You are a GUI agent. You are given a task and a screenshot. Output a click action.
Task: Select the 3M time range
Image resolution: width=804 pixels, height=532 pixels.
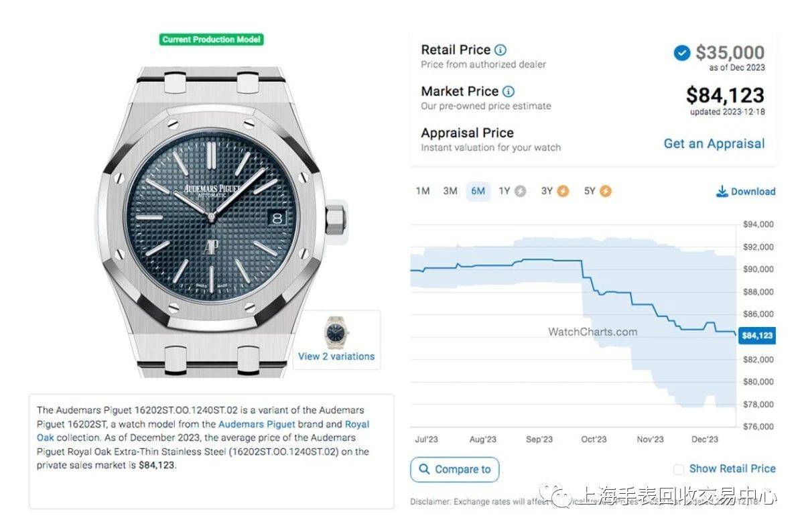tap(450, 191)
